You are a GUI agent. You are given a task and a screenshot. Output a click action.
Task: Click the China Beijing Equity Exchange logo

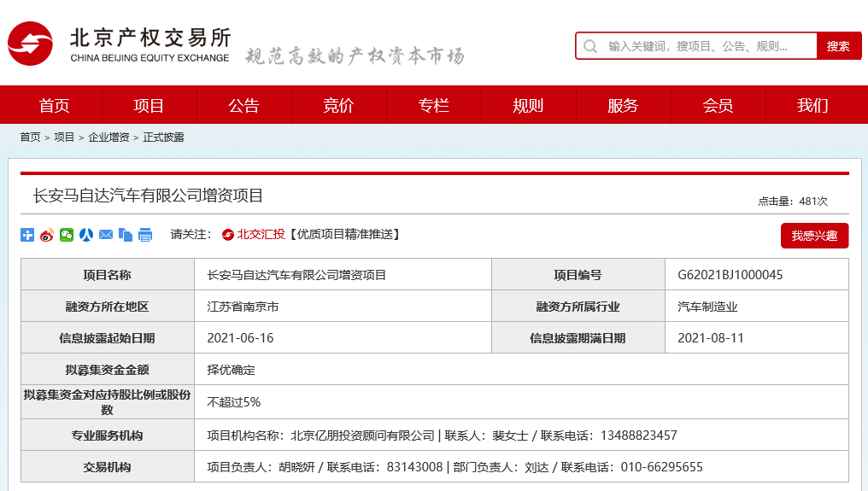(x=119, y=44)
